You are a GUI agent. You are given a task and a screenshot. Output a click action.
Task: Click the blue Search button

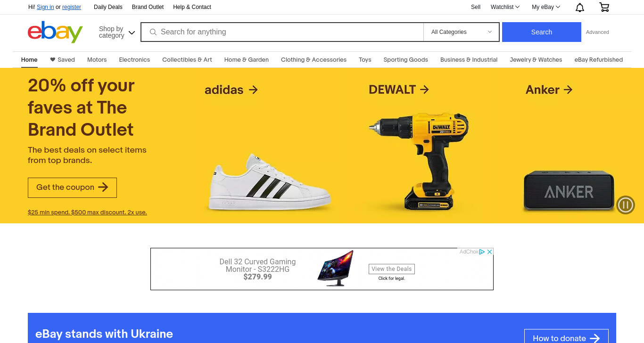tap(542, 32)
